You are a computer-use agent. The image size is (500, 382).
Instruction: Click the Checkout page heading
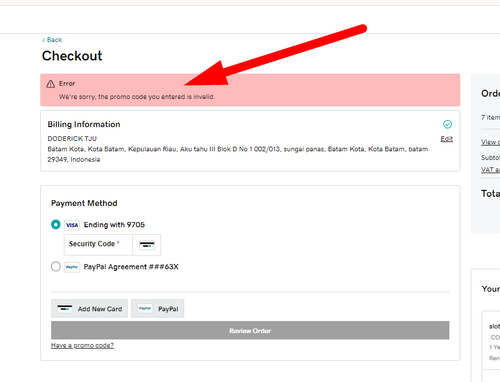72,56
